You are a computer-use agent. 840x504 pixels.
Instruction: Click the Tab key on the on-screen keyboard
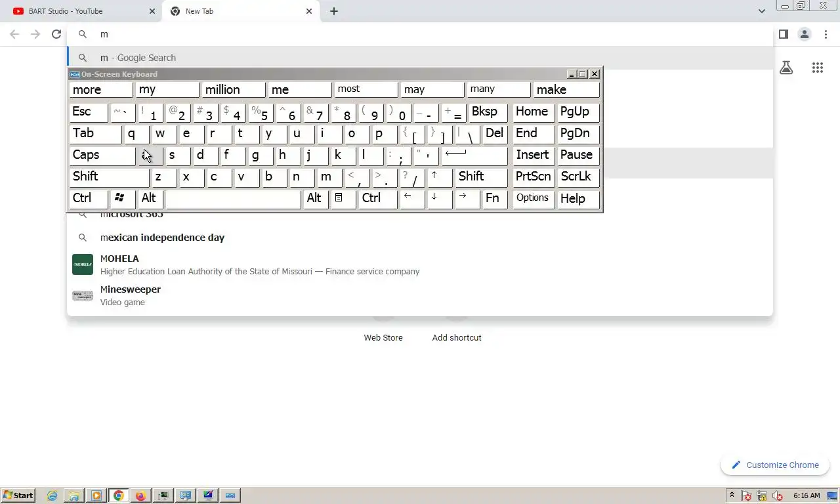pyautogui.click(x=95, y=134)
